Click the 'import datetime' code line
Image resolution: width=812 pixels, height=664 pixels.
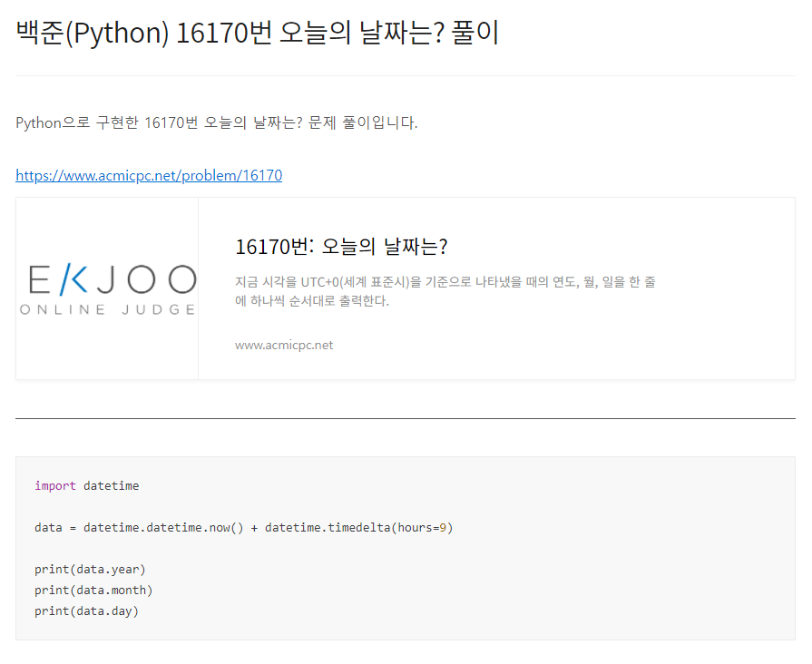86,486
